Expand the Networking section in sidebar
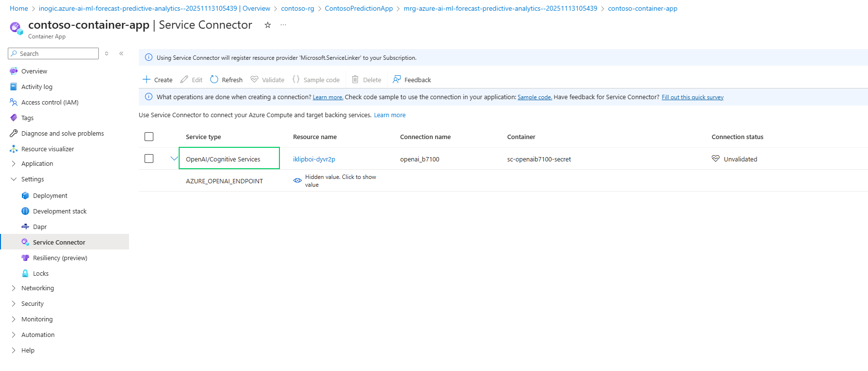Viewport: 868px width, 371px height. point(37,288)
